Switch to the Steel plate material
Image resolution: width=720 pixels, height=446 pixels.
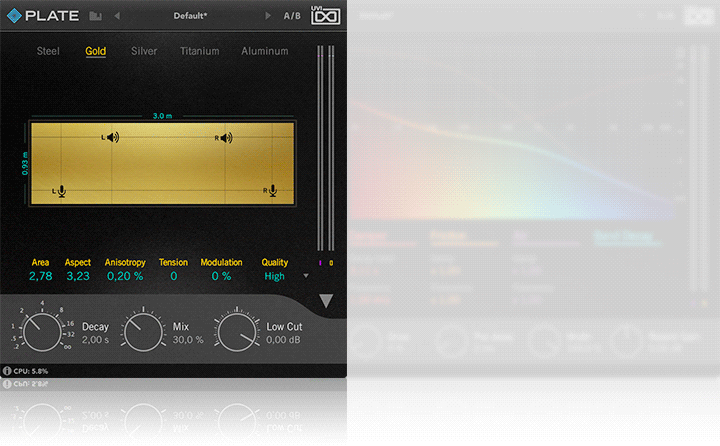click(48, 51)
